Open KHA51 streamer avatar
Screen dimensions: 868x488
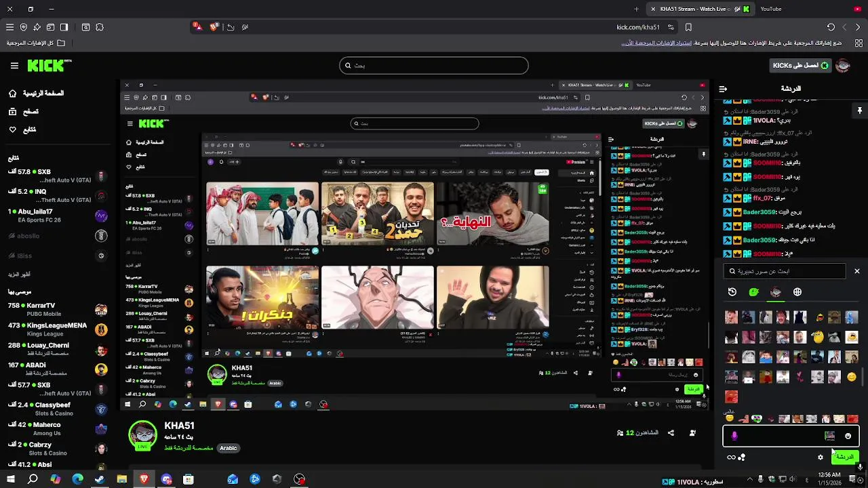coord(143,435)
